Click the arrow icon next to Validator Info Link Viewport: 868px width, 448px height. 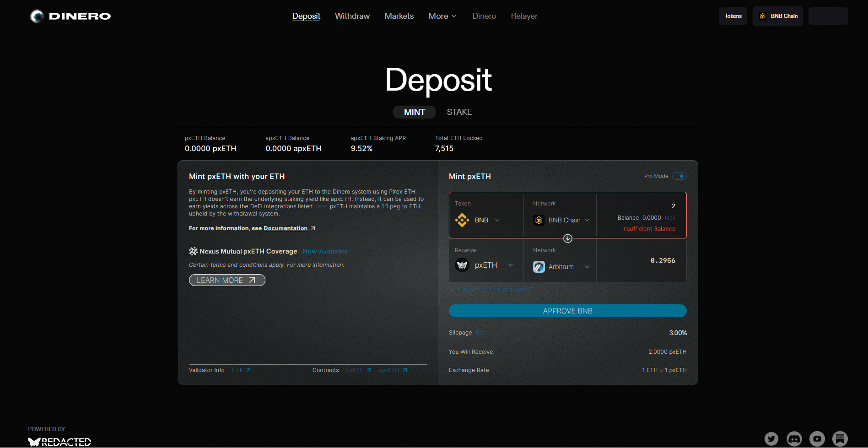(248, 370)
